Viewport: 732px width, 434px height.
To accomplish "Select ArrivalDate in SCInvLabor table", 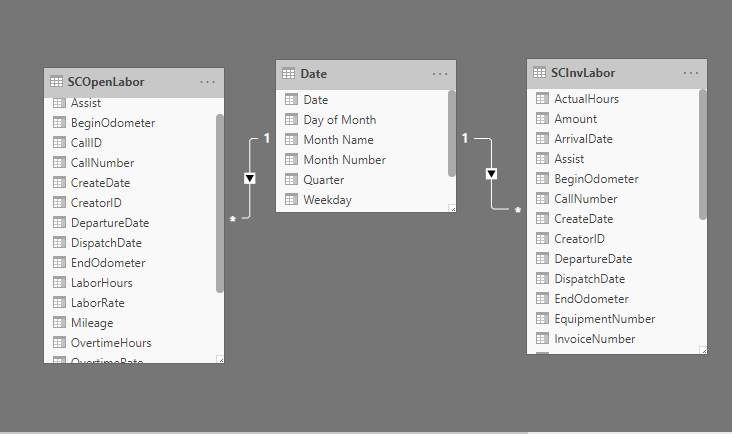I will click(x=584, y=139).
